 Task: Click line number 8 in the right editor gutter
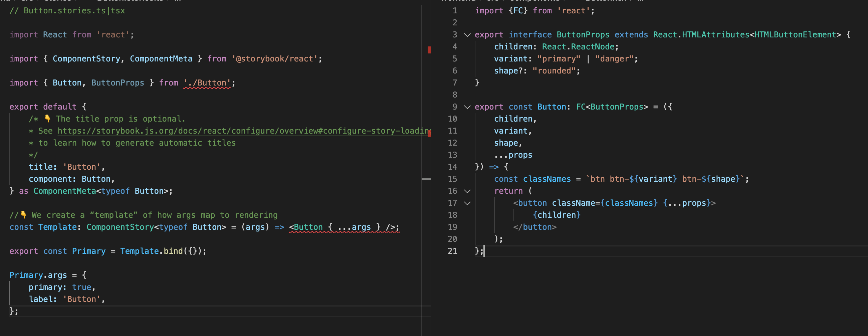click(x=455, y=95)
